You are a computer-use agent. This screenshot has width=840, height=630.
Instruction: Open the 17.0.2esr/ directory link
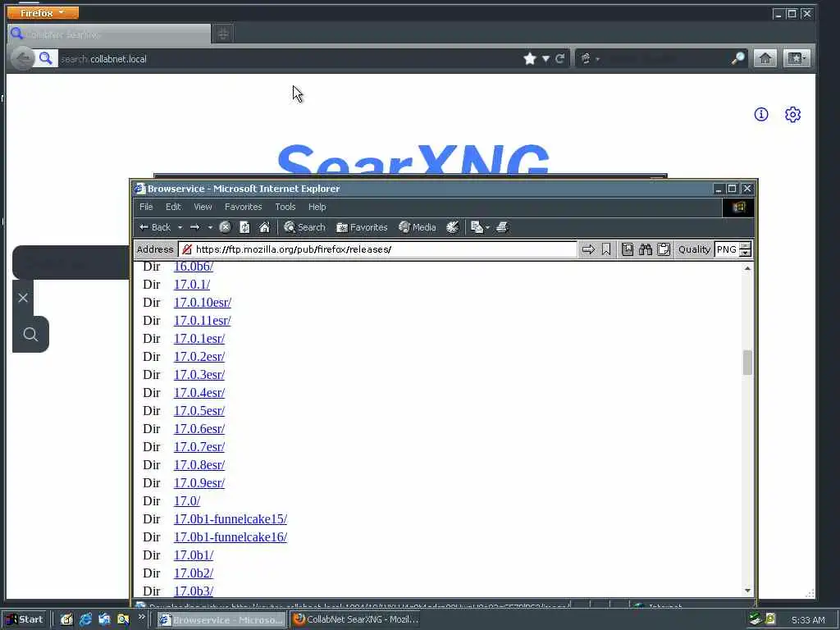(x=199, y=357)
